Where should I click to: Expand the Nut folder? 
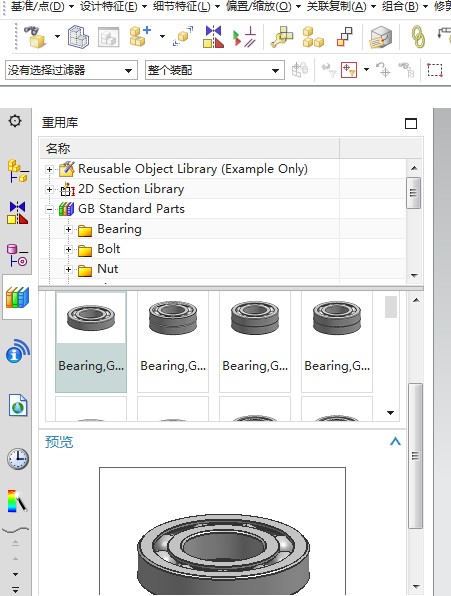[69, 269]
